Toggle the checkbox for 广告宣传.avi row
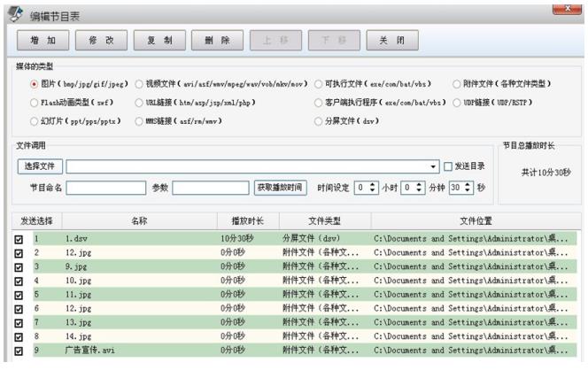 [x=19, y=351]
